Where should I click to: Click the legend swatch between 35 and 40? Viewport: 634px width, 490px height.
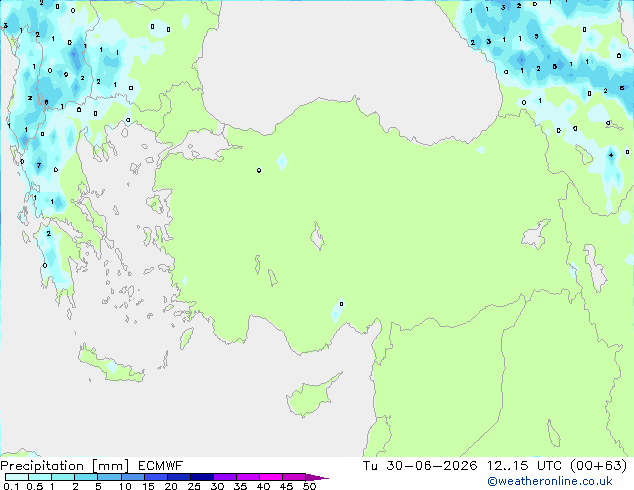tap(248, 477)
